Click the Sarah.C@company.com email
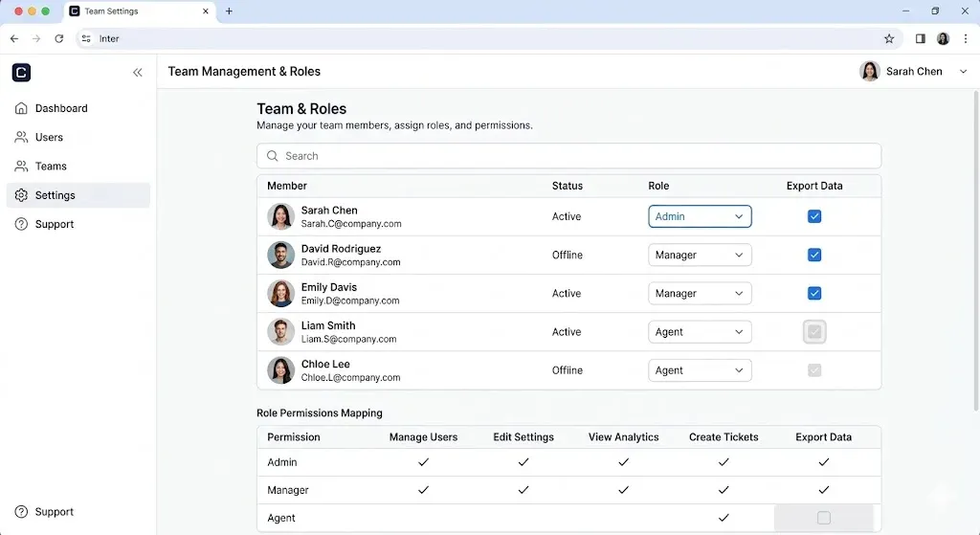 (x=351, y=224)
